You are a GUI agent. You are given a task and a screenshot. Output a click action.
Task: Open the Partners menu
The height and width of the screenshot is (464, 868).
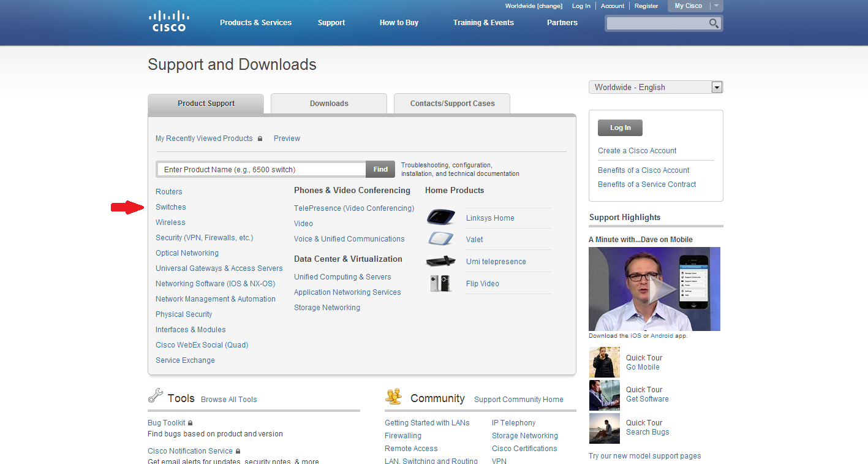click(x=562, y=23)
